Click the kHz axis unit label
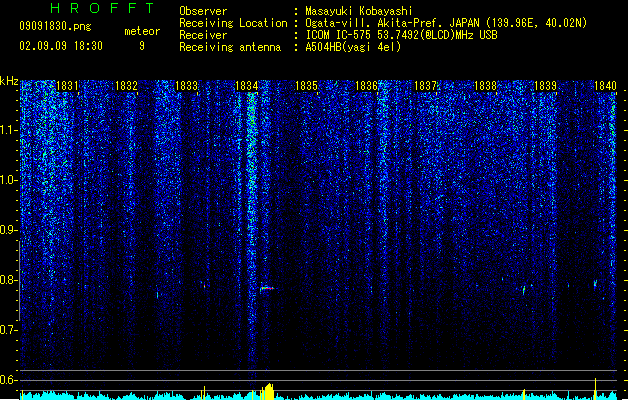 9,81
